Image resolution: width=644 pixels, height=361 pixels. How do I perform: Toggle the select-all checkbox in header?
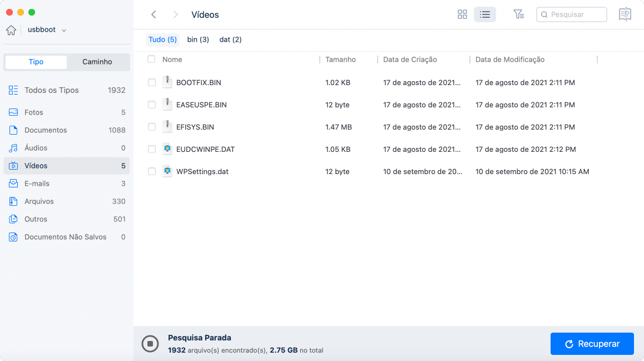point(151,59)
